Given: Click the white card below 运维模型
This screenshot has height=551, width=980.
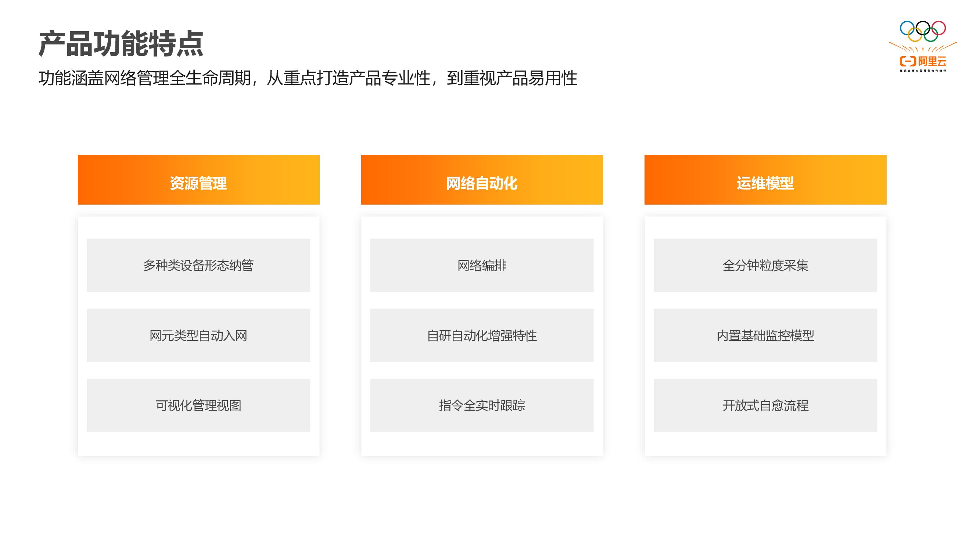Looking at the screenshot, I should pos(765,444).
